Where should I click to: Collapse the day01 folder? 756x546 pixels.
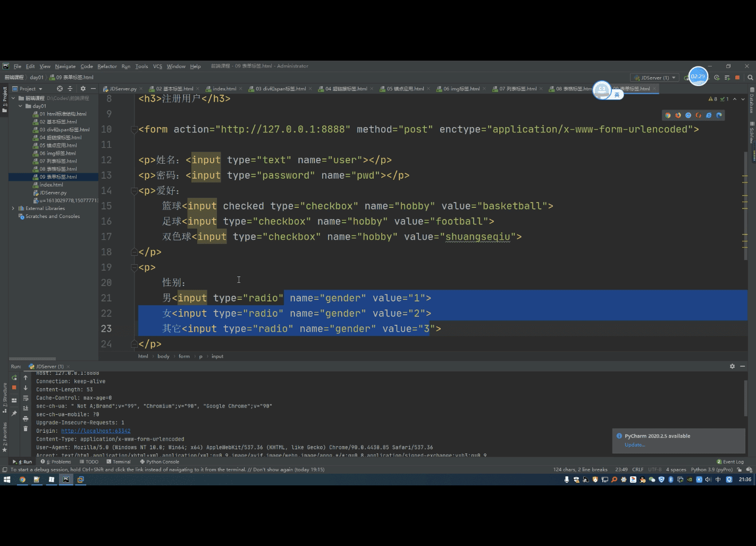click(x=21, y=106)
